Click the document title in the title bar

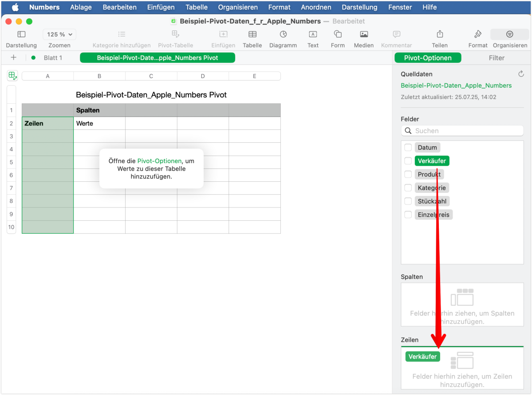pos(250,21)
